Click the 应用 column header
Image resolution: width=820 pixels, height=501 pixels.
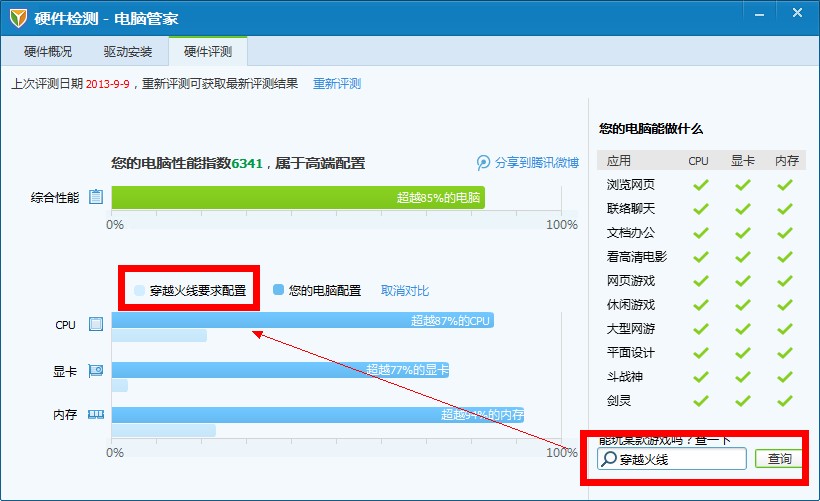pos(619,161)
